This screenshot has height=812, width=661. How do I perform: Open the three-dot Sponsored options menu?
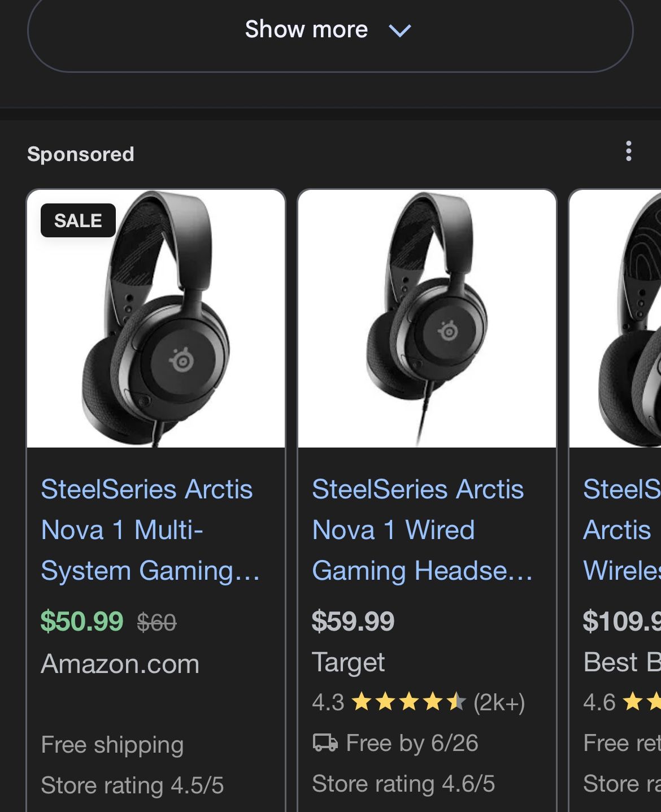pos(628,151)
